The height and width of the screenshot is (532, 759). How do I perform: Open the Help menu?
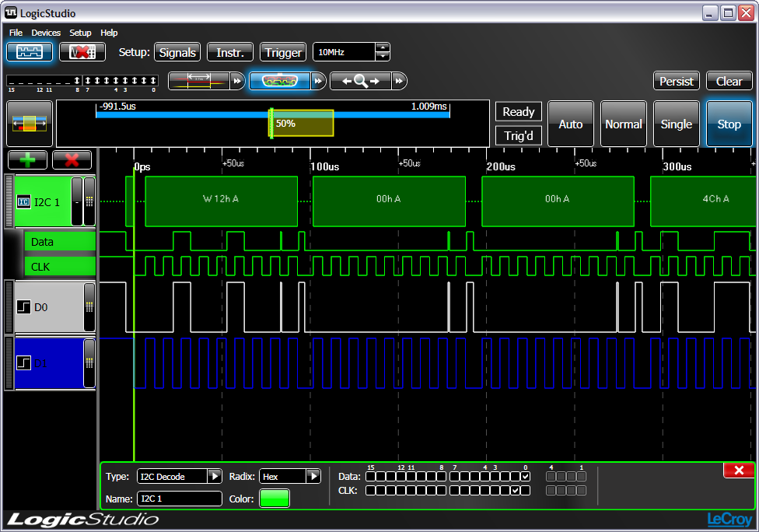[x=109, y=33]
